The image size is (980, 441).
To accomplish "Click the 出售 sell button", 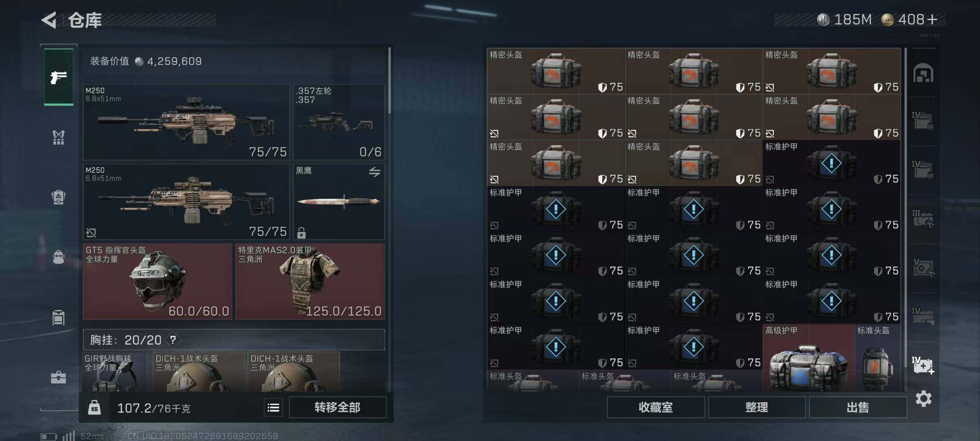I will point(857,407).
